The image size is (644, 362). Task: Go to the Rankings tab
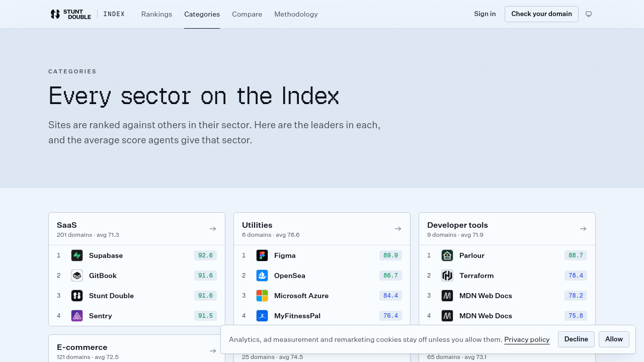pyautogui.click(x=156, y=14)
